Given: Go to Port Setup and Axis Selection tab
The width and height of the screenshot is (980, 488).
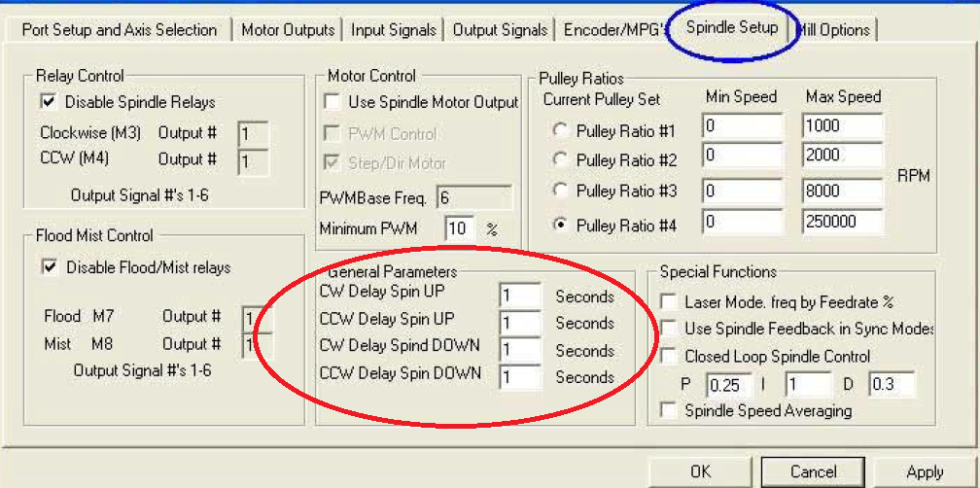Looking at the screenshot, I should pos(119,30).
